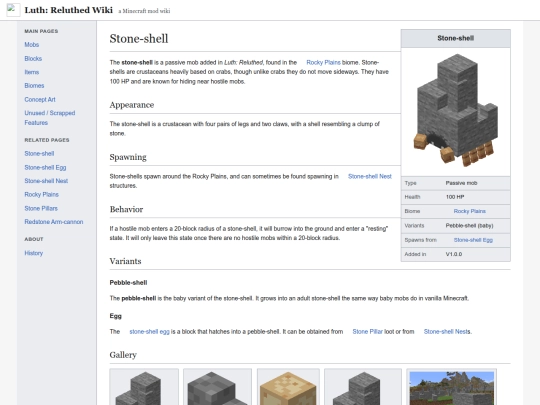Open the Luth: Reluthed Wiki title link

69,10
